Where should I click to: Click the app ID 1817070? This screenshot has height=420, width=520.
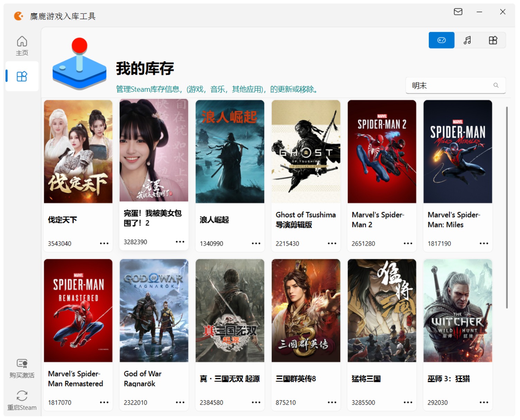[x=59, y=402]
